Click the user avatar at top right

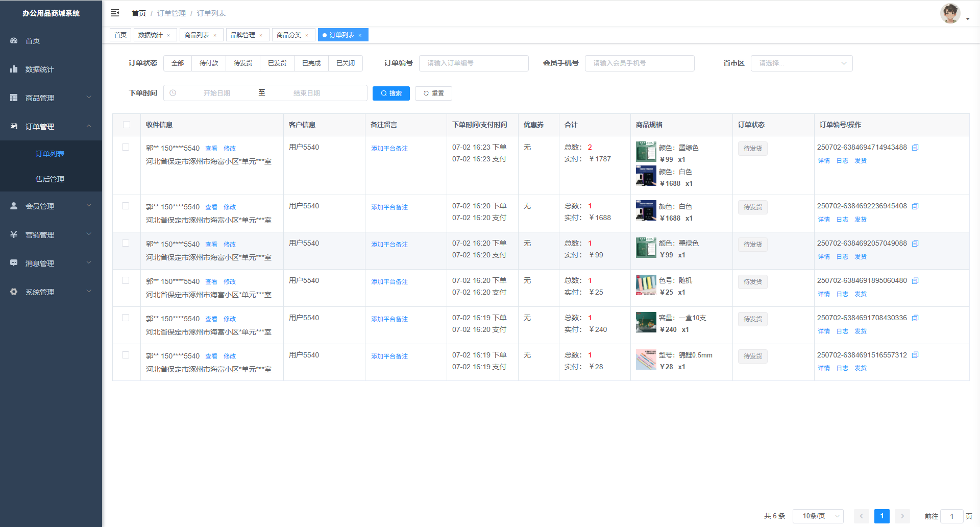(x=950, y=14)
